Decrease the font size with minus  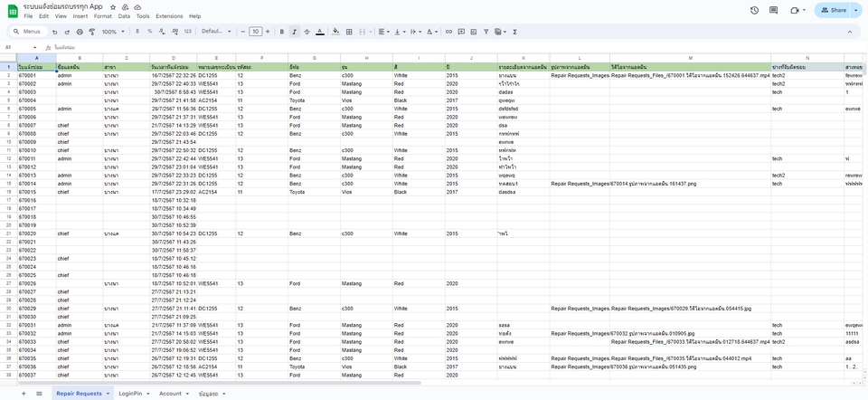pos(243,32)
